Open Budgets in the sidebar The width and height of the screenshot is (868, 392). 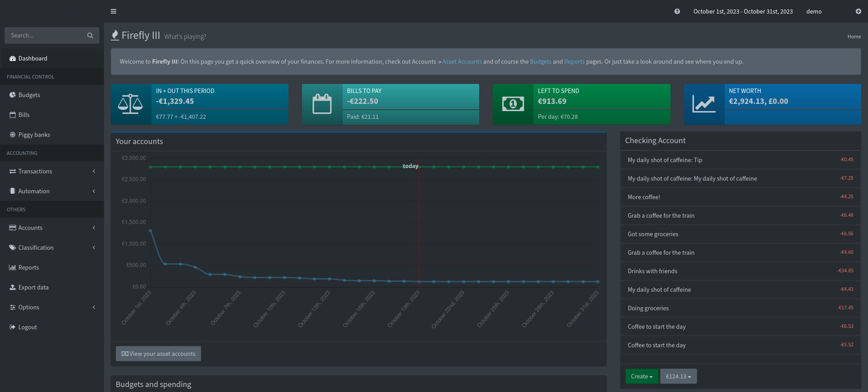tap(52, 95)
